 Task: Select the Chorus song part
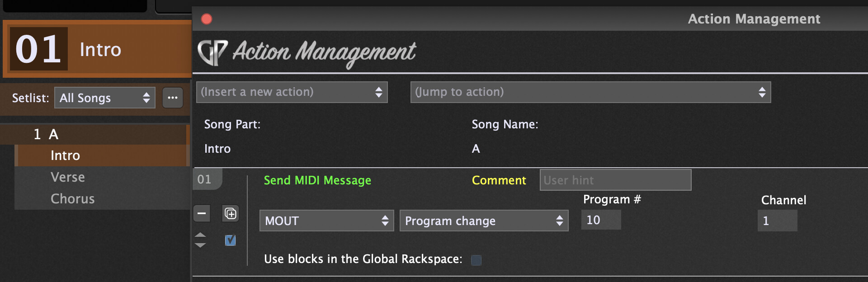tap(73, 199)
